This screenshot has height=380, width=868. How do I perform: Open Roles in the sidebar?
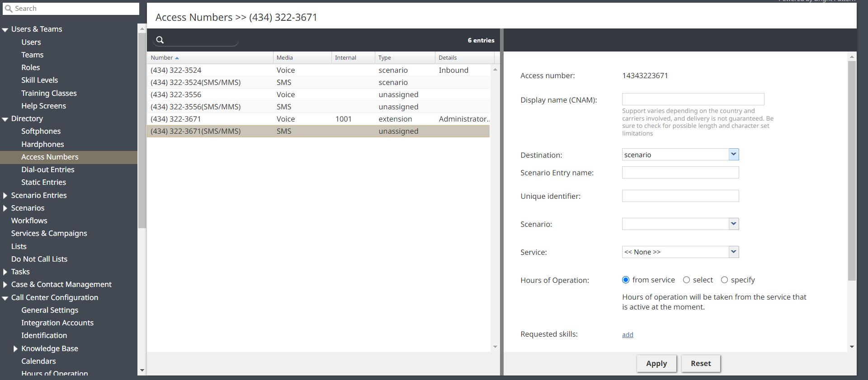[31, 67]
